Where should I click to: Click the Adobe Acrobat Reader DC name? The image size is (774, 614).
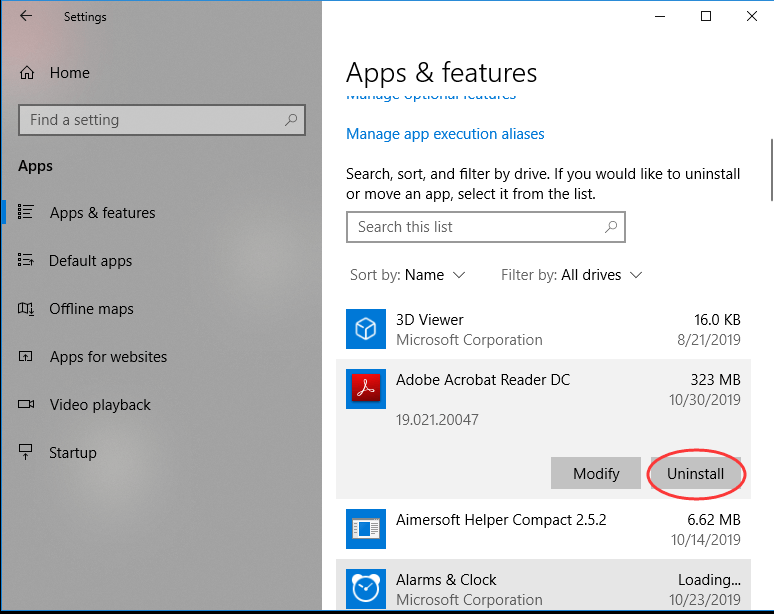click(483, 380)
